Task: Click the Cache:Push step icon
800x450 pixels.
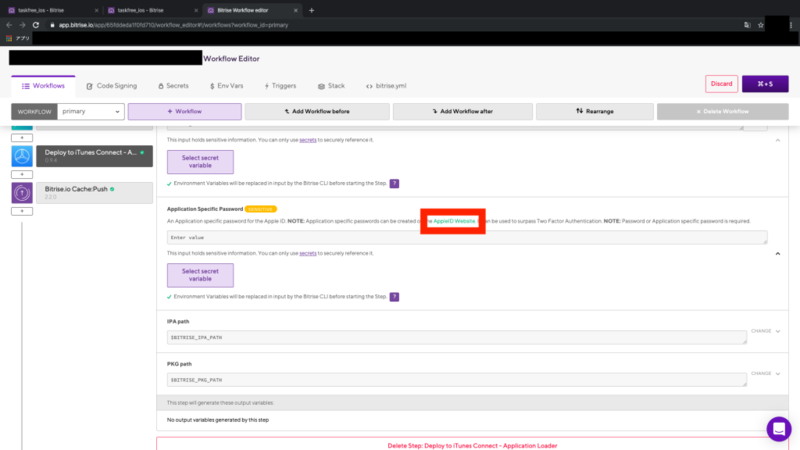Action: [22, 193]
